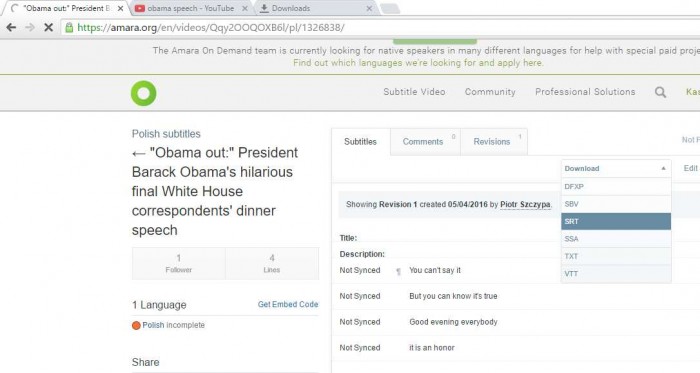Image resolution: width=700 pixels, height=373 pixels.
Task: Open a new browser tab
Action: click(x=390, y=8)
